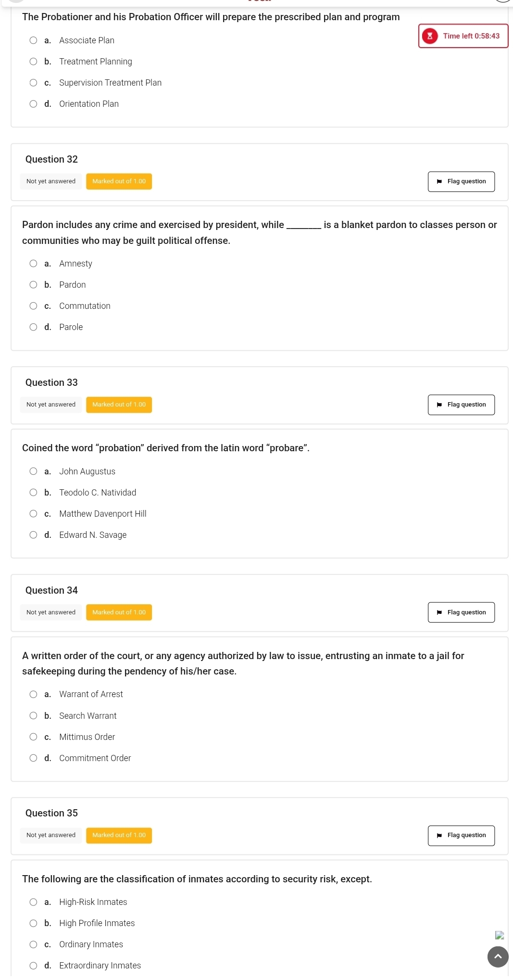Flag question 35
Image resolution: width=513 pixels, height=980 pixels.
click(461, 835)
